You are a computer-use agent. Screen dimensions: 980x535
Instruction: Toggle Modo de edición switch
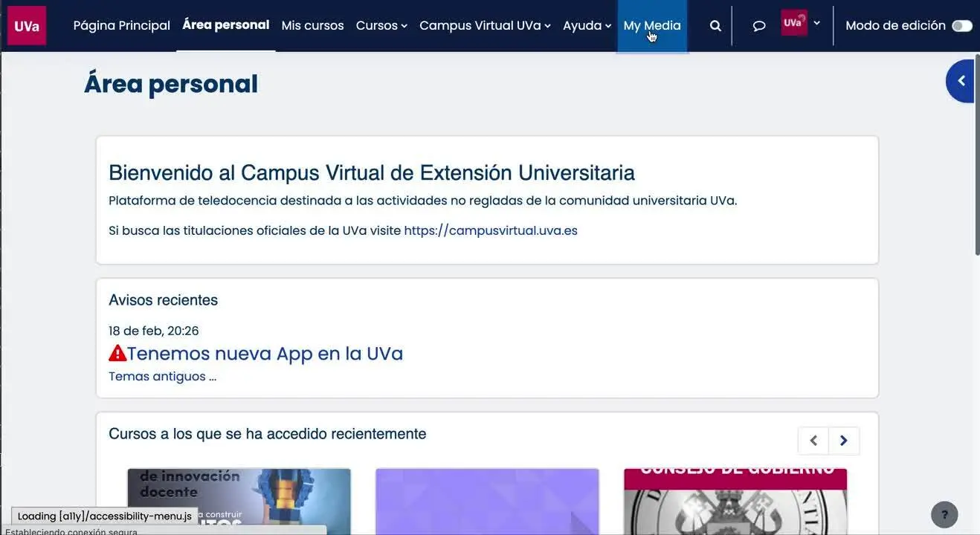coord(961,25)
